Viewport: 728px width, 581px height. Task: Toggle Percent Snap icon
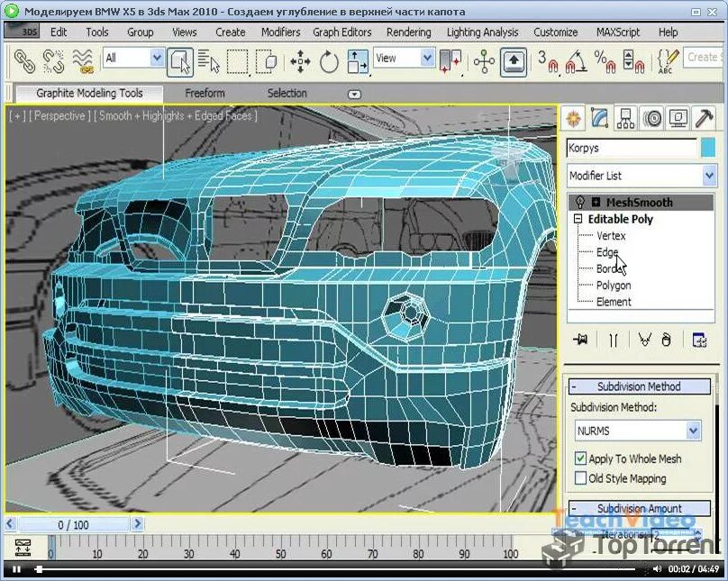click(605, 61)
